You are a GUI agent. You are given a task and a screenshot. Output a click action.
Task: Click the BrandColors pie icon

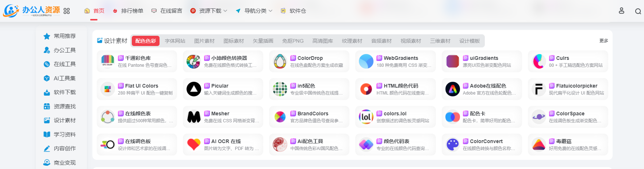tap(280, 117)
